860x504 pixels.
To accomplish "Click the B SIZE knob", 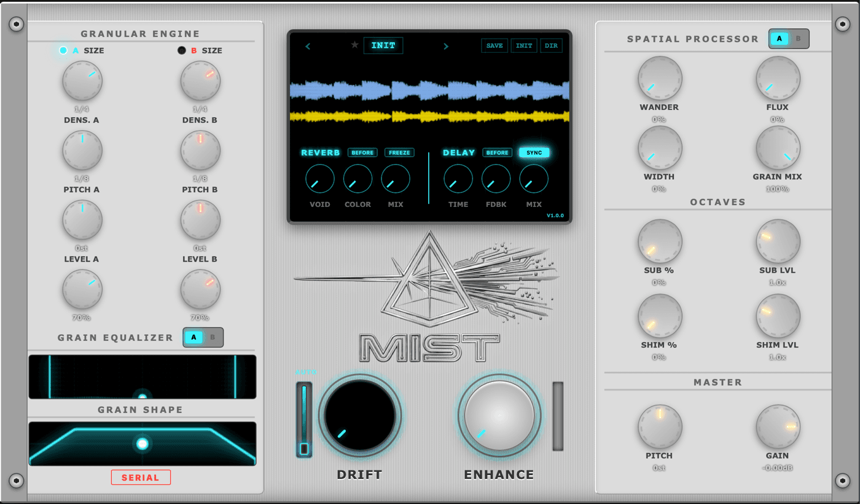I will coord(200,81).
